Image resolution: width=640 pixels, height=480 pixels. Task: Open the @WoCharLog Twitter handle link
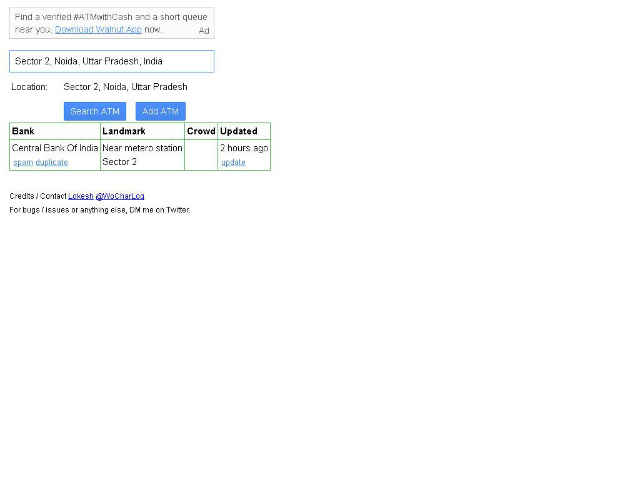click(120, 196)
